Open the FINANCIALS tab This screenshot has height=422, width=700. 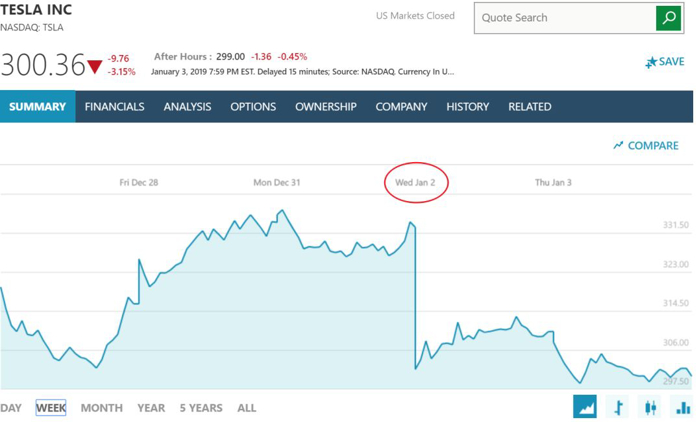tap(115, 107)
